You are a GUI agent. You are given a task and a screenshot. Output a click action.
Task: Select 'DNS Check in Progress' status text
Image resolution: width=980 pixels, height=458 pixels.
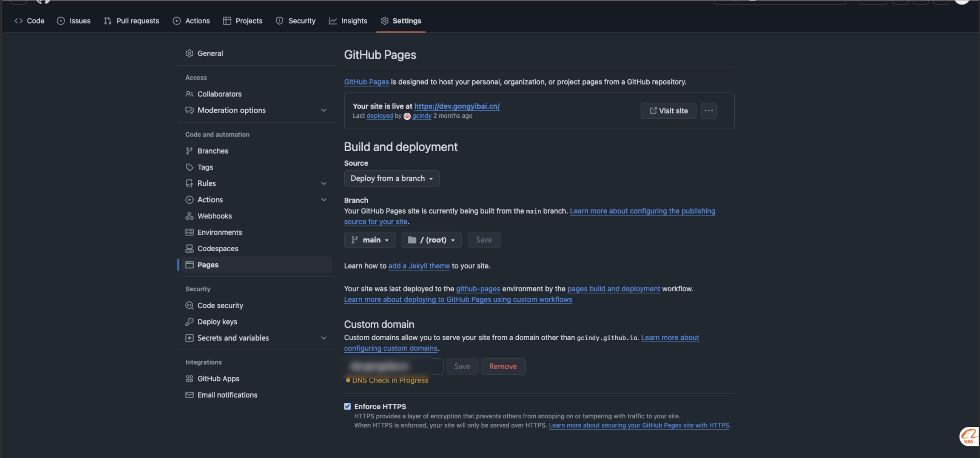[390, 380]
